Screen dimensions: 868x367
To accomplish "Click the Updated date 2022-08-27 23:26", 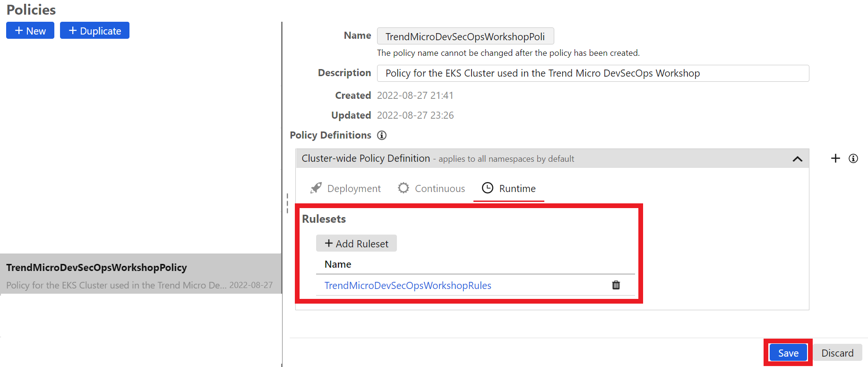I will point(415,115).
